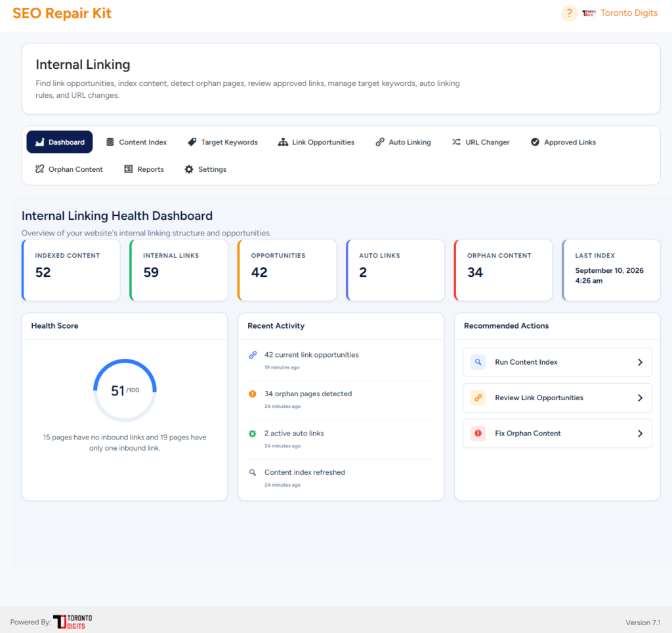Click the Health Score card heading

click(x=54, y=326)
